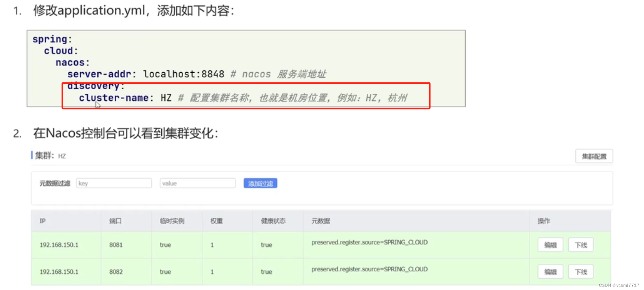644x290 pixels.
Task: Click the server-addr line in the YAML
Action: [197, 74]
